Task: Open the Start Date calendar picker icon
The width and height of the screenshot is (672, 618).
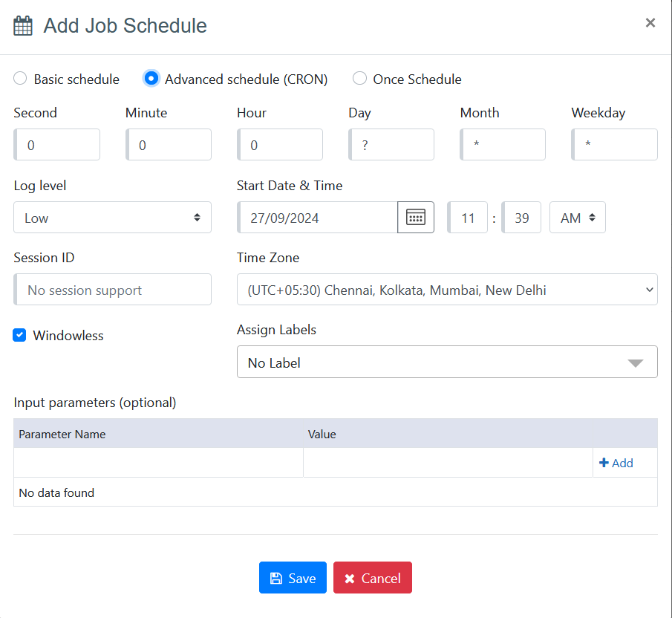Action: pos(416,218)
